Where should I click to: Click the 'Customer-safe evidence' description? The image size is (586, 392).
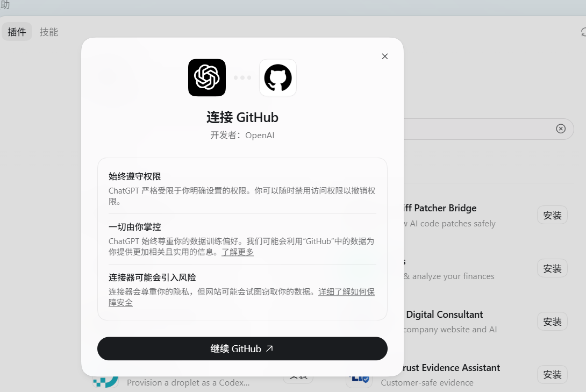click(x=427, y=383)
